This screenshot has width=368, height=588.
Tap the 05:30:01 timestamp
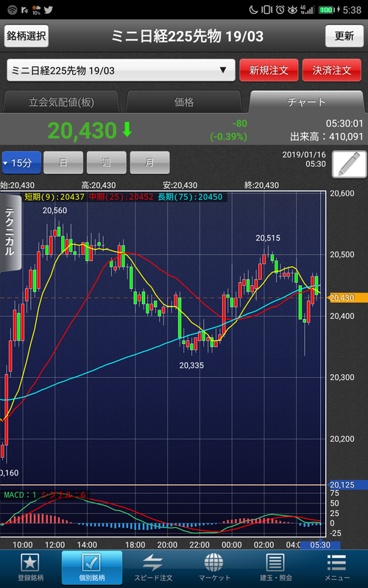coord(344,123)
